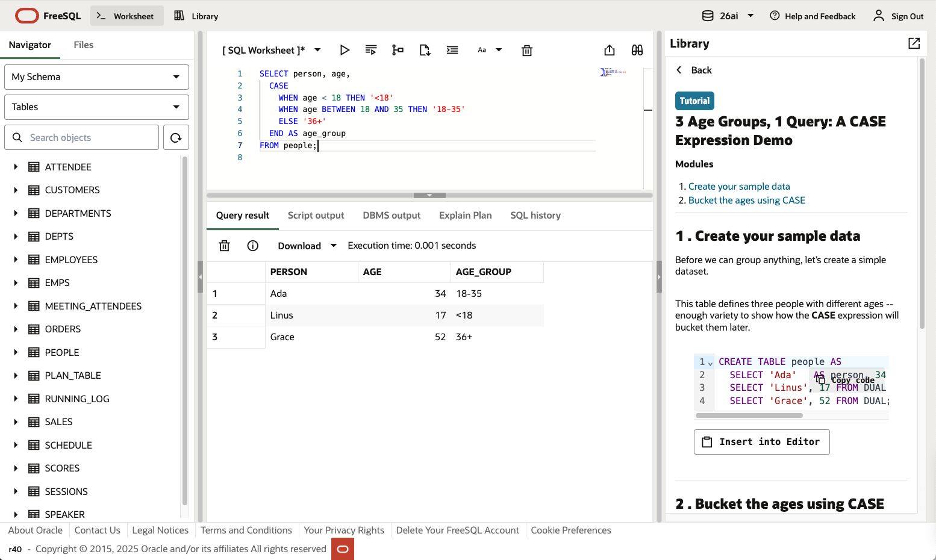
Task: Click the Run Script icon
Action: tap(371, 50)
